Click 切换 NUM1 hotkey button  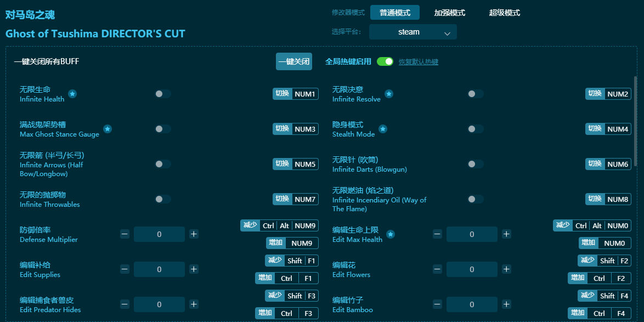coord(295,94)
